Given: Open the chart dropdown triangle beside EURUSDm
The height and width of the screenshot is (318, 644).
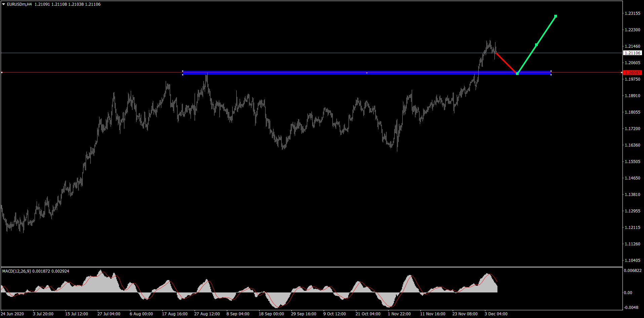Looking at the screenshot, I should 4,4.
